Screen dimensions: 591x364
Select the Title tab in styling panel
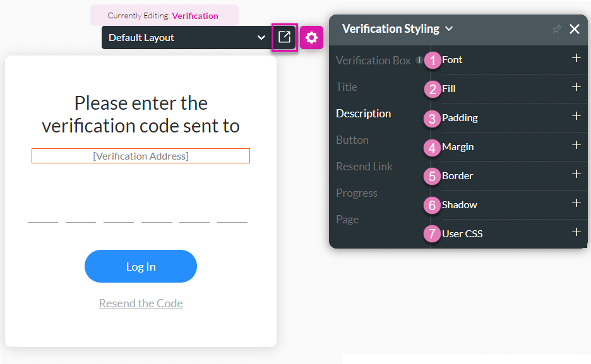click(x=347, y=87)
